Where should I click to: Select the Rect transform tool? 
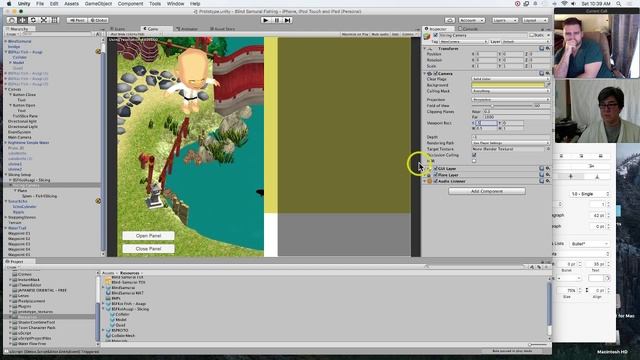tap(54, 20)
